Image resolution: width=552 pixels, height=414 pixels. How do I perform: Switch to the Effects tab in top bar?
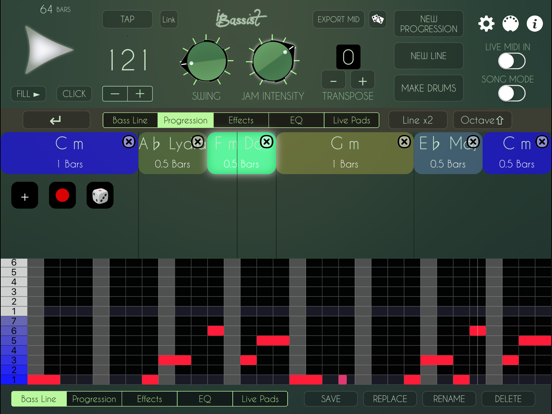pos(241,120)
